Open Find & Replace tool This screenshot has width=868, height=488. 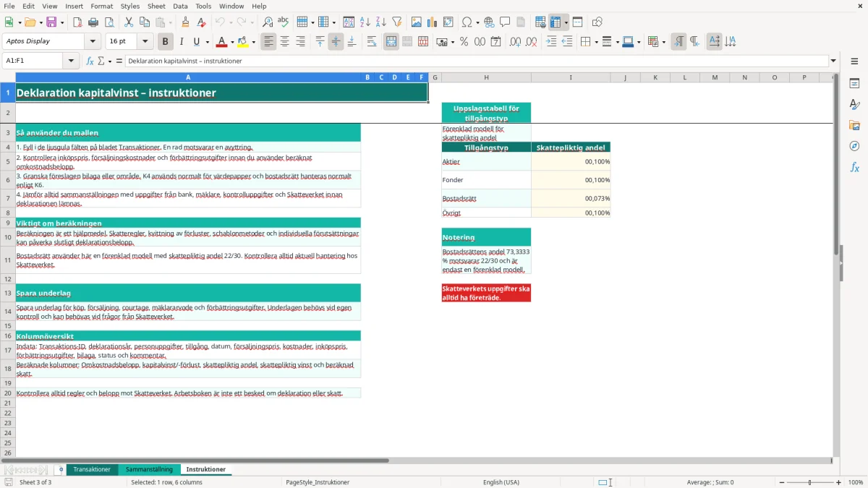pos(268,22)
